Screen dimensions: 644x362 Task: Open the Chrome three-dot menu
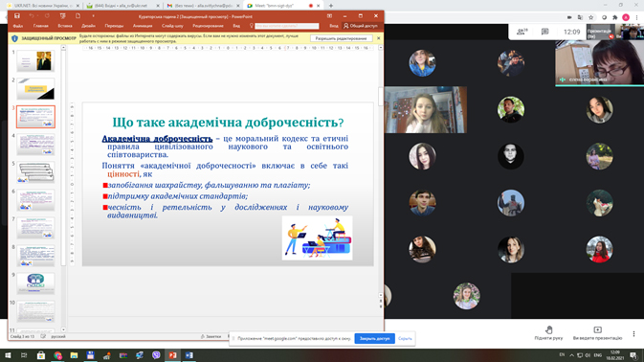point(637,17)
